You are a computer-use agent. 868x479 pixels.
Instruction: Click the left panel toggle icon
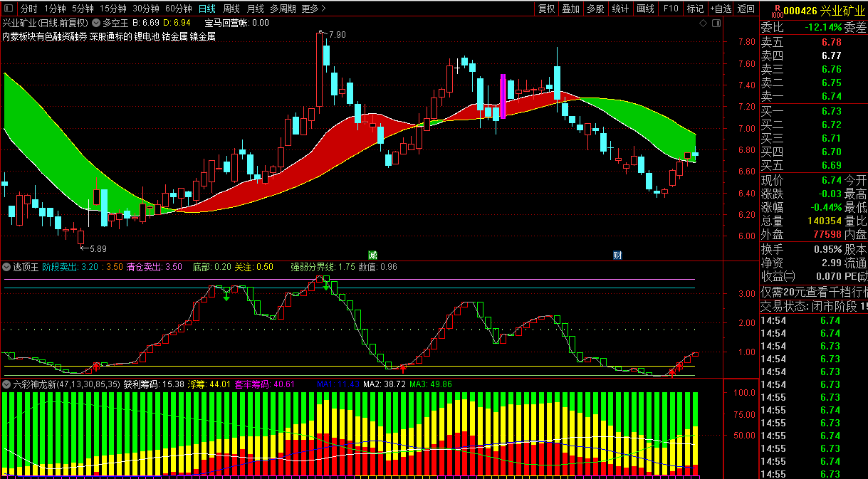click(x=9, y=9)
